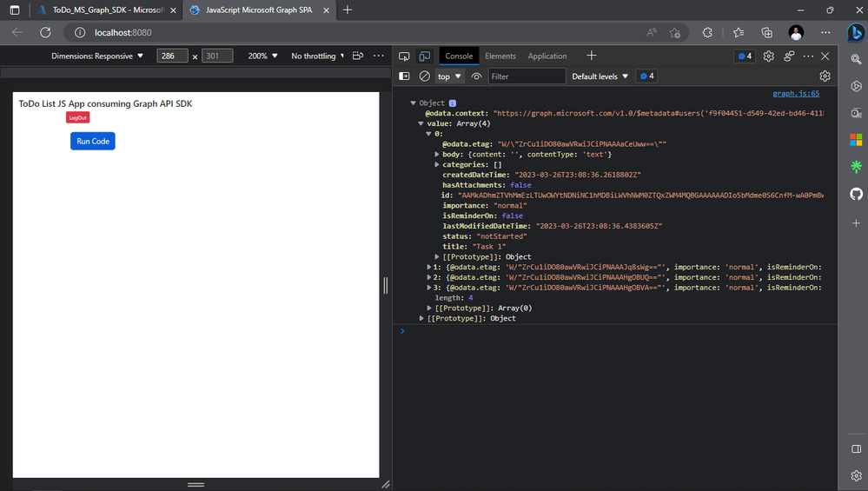Open the graph.js:65 source link

(x=796, y=94)
